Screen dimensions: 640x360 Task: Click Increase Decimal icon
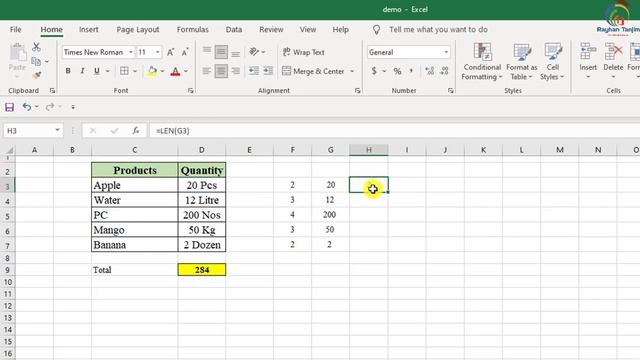[x=429, y=71]
